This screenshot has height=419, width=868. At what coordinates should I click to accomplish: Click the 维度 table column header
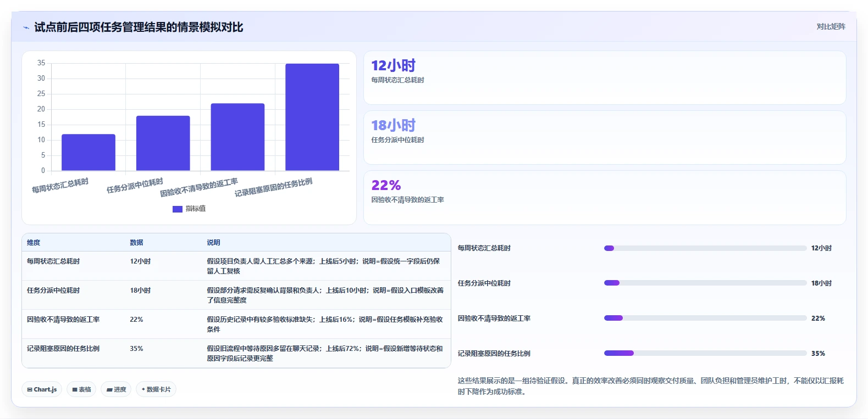[34, 243]
